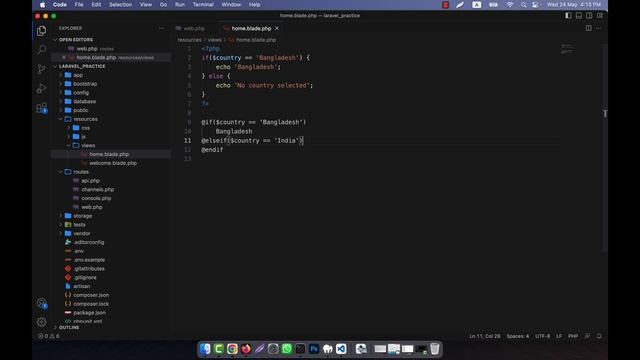Open the File menu

pos(79,5)
